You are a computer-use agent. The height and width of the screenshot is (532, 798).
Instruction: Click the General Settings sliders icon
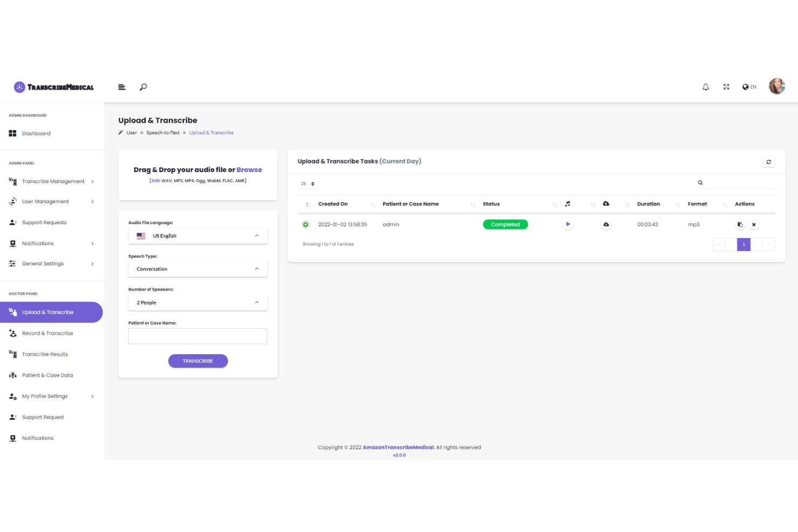pos(12,264)
